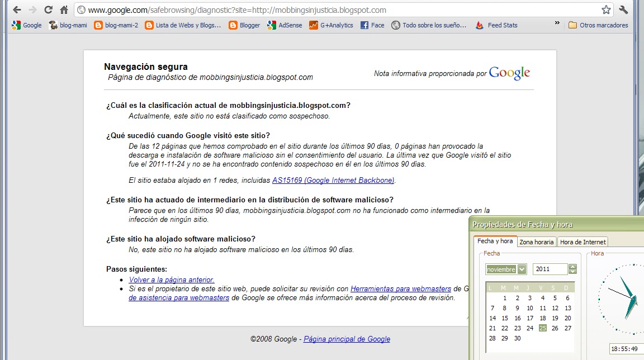Expand the bookmarks overflow chevron
This screenshot has width=644, height=360.
coord(557,23)
